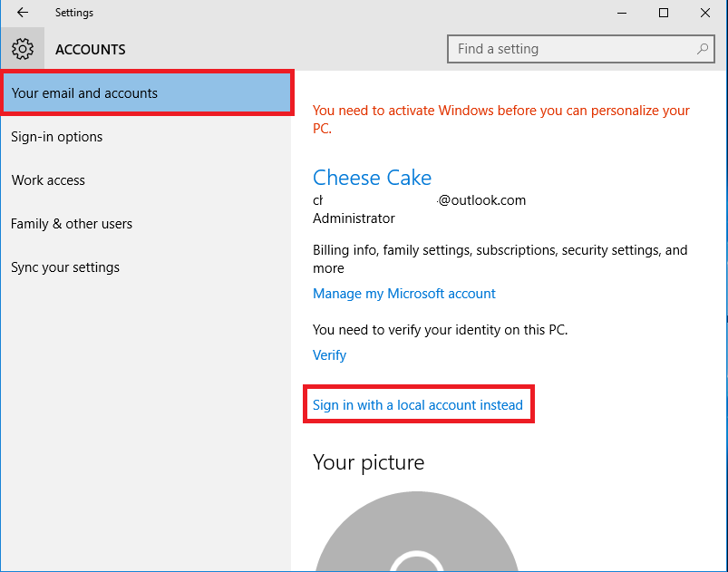Focus the 'Find a setting' search box
Screen dimensions: 728x572
pos(581,49)
